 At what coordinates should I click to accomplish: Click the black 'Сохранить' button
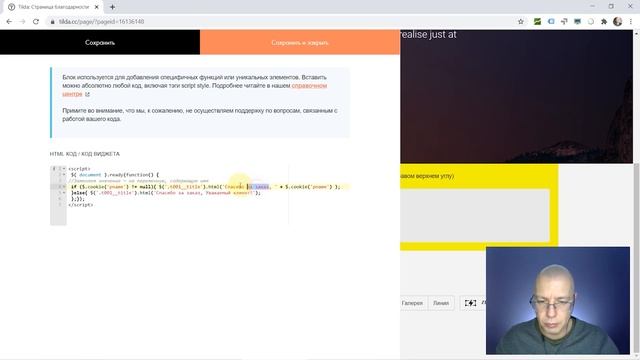(100, 42)
